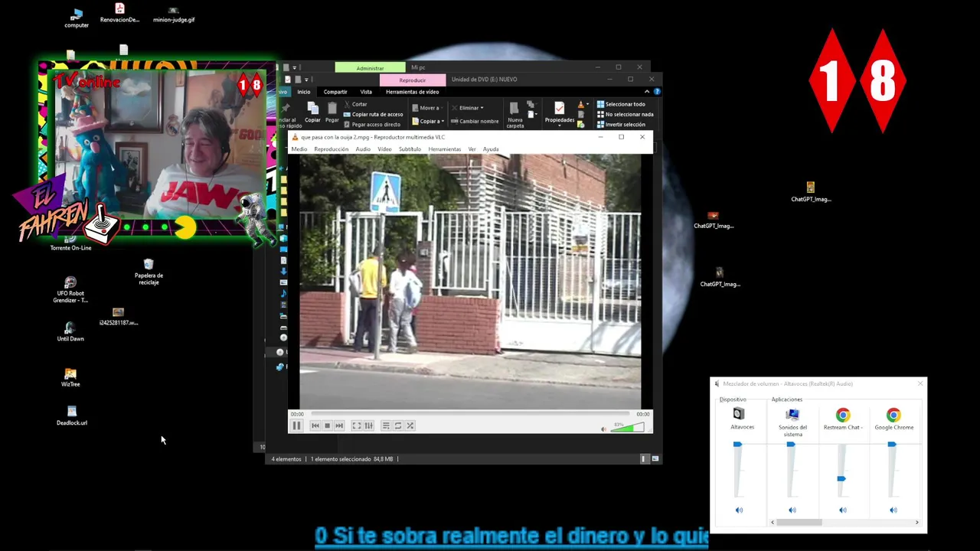The image size is (980, 551).
Task: Show the VLC playlist
Action: (386, 425)
